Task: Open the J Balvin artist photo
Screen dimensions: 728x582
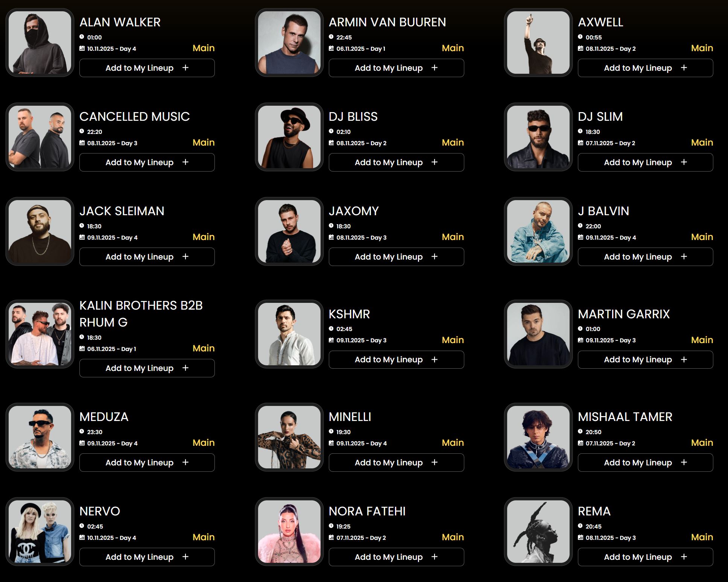Action: 538,231
